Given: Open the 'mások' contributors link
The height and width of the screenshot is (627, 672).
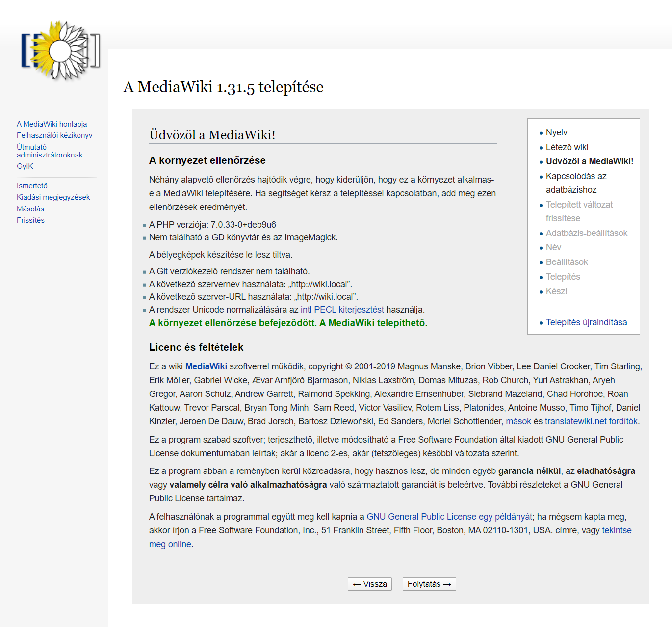Looking at the screenshot, I should click(x=518, y=421).
